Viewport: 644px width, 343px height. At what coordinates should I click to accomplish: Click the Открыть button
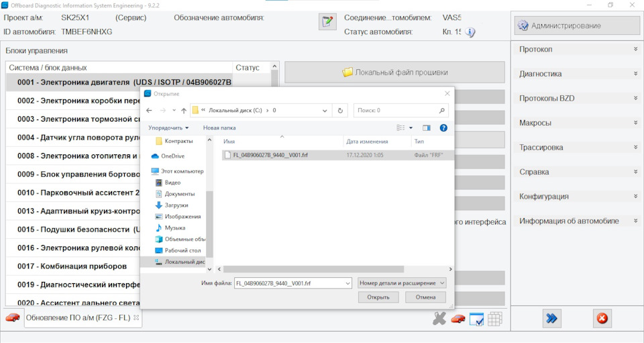pos(378,297)
